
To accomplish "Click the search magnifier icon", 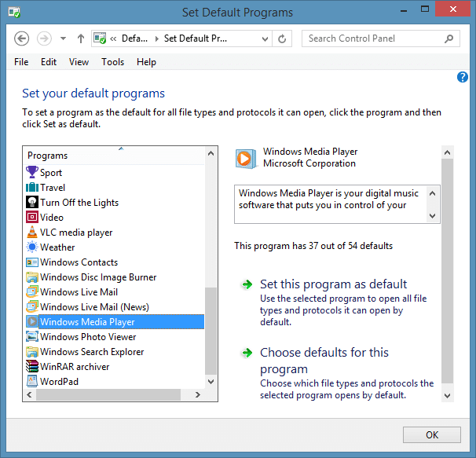I will (x=449, y=38).
